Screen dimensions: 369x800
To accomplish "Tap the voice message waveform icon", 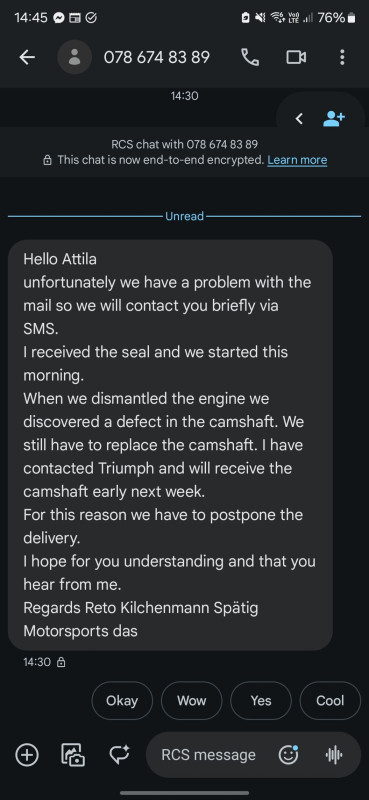I will pos(334,755).
